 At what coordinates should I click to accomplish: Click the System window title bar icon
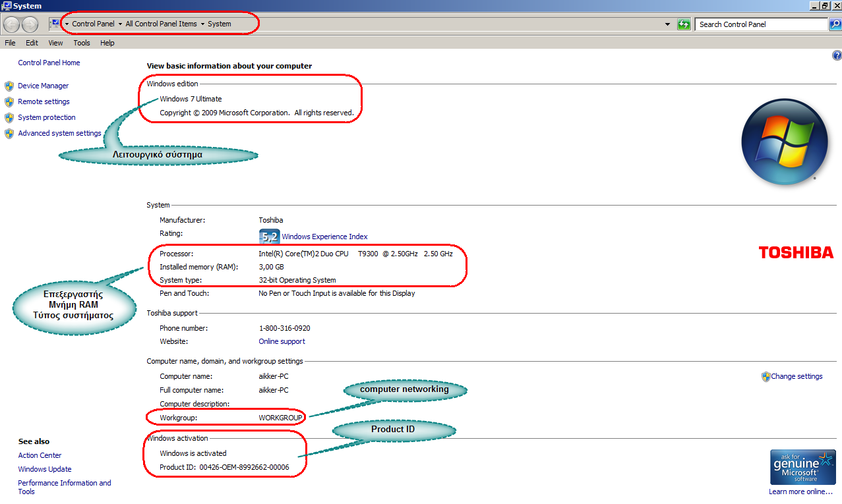(7, 6)
